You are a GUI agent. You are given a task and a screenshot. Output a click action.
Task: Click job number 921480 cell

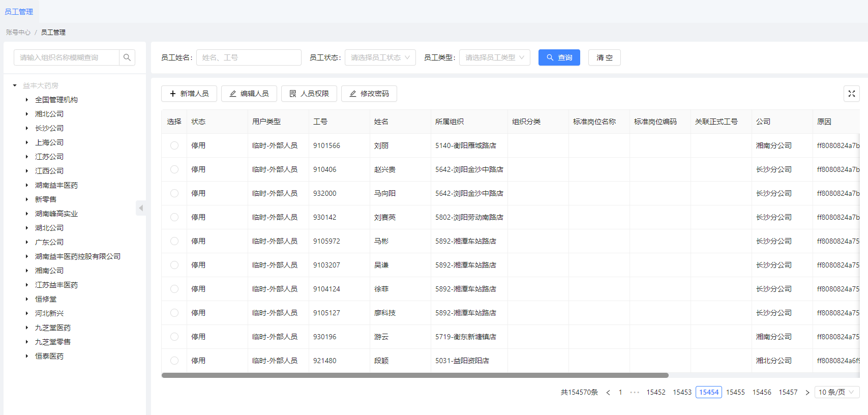coord(339,361)
